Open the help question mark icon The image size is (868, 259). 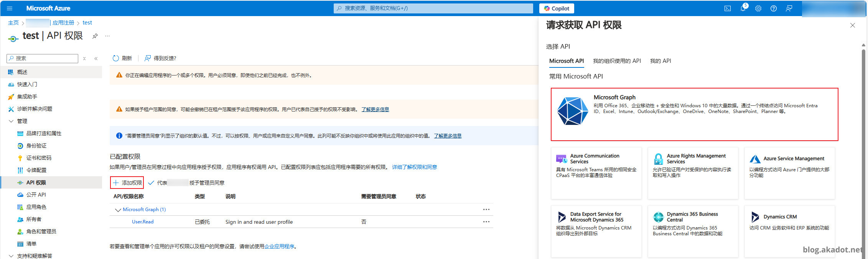(x=774, y=8)
